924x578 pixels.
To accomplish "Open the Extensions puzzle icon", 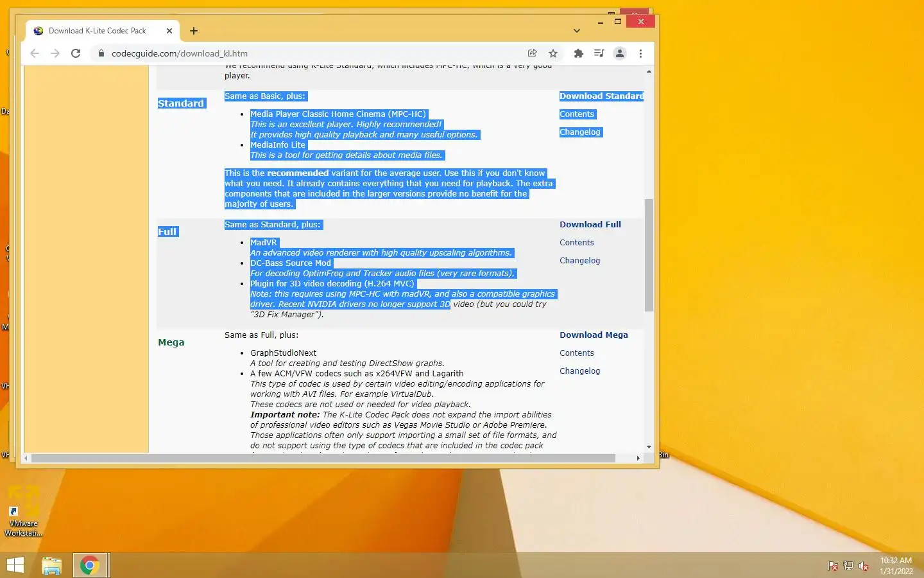I will coord(579,53).
